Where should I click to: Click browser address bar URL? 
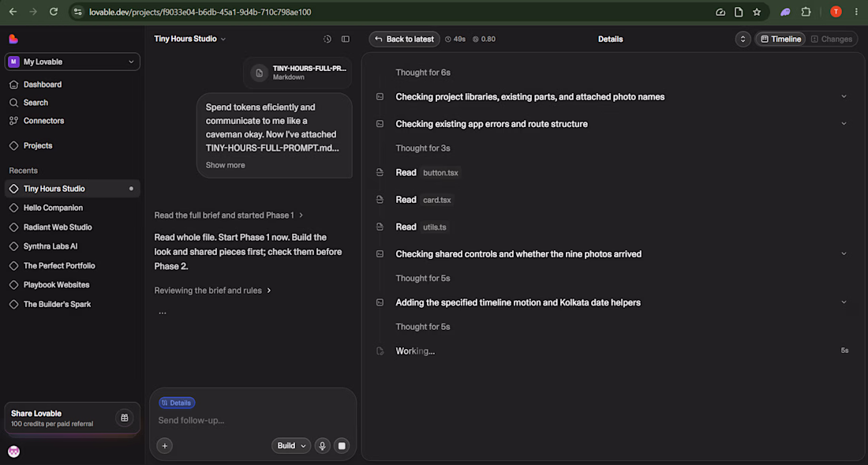point(200,12)
